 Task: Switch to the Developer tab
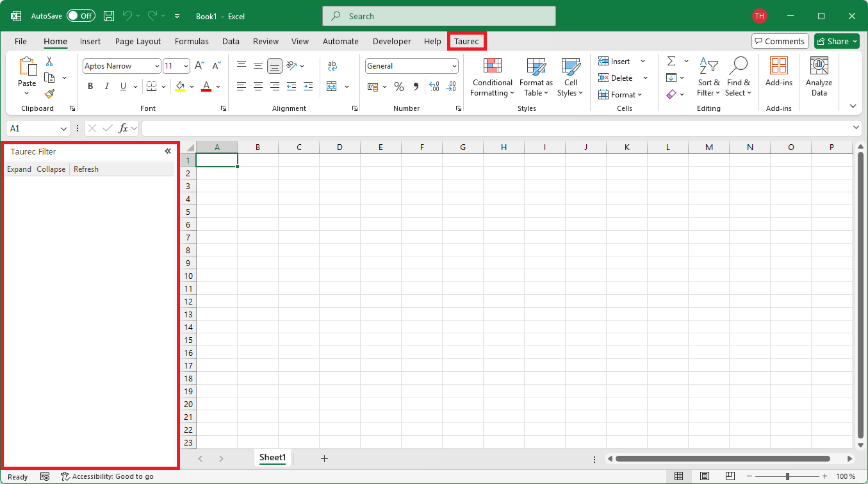(392, 41)
